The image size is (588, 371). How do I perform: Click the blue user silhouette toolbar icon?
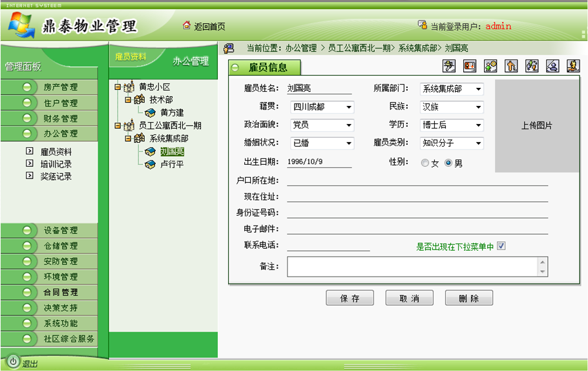pyautogui.click(x=552, y=66)
